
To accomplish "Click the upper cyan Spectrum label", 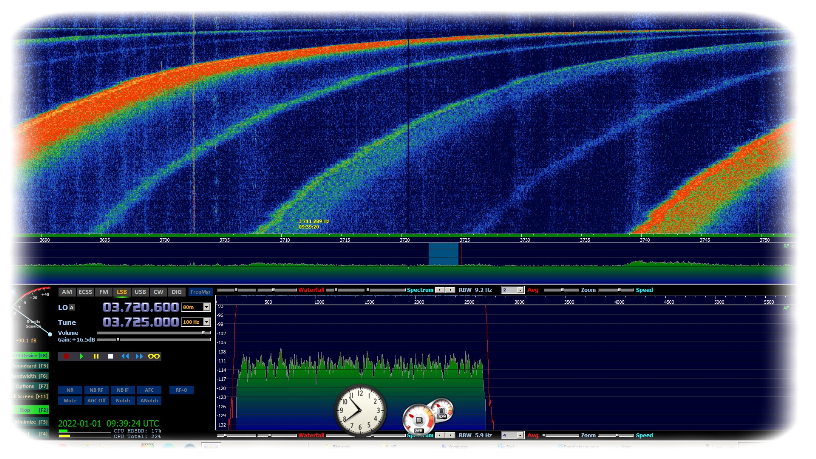I will (x=419, y=290).
